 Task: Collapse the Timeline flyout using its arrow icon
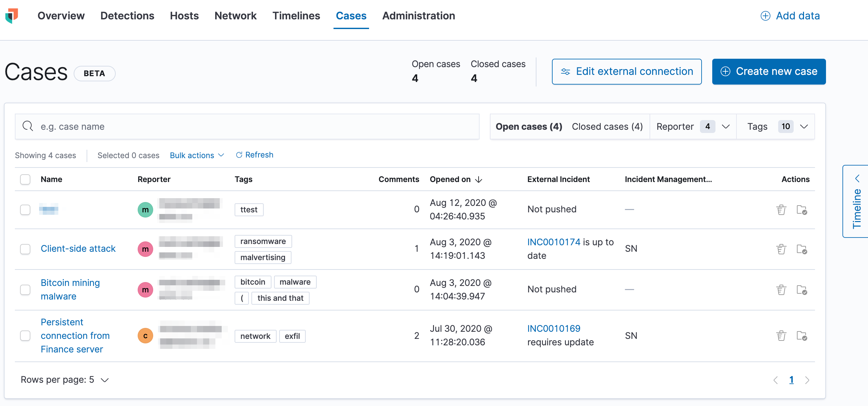[858, 178]
